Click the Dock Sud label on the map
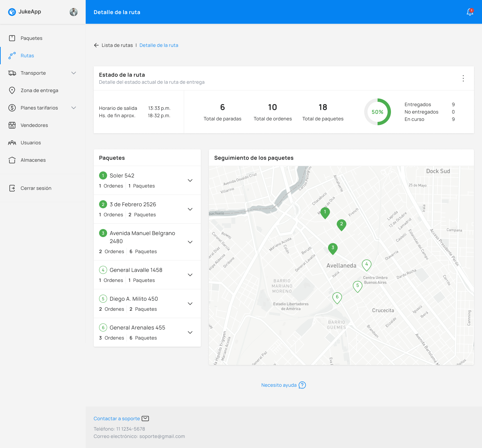 click(438, 171)
